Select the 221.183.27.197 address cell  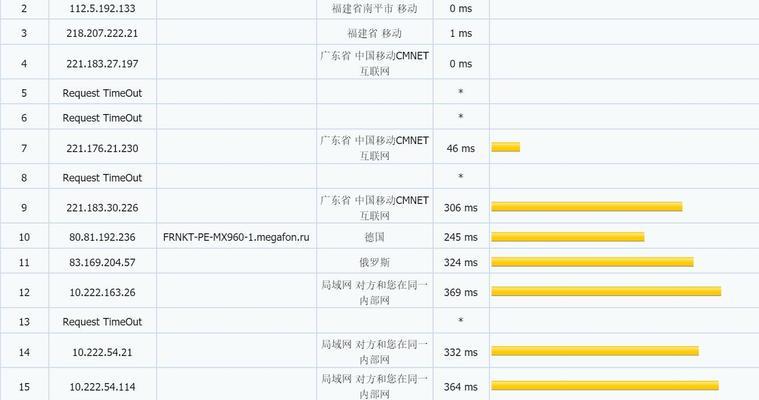point(102,63)
